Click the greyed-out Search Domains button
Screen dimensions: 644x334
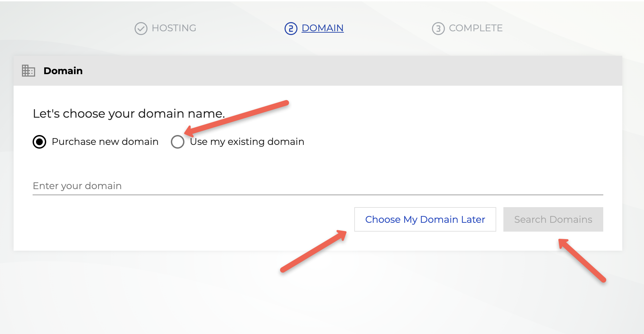(553, 219)
